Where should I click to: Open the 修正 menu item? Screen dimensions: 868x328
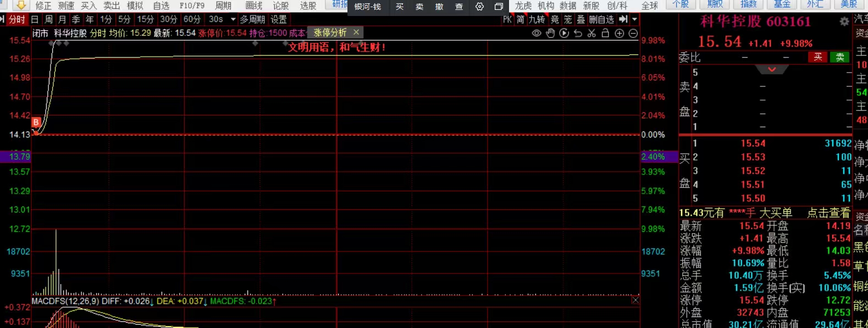coord(43,6)
